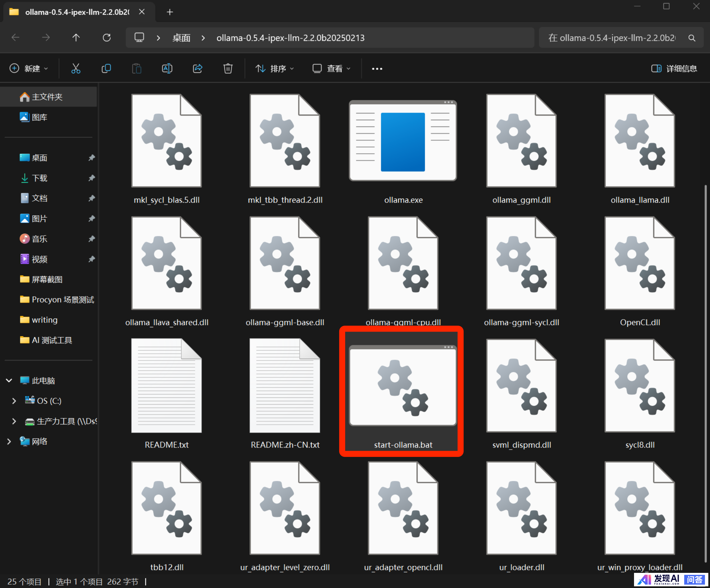Screen dimensions: 710x588
Task: Click the PC monitor icon in address bar
Action: coord(139,37)
